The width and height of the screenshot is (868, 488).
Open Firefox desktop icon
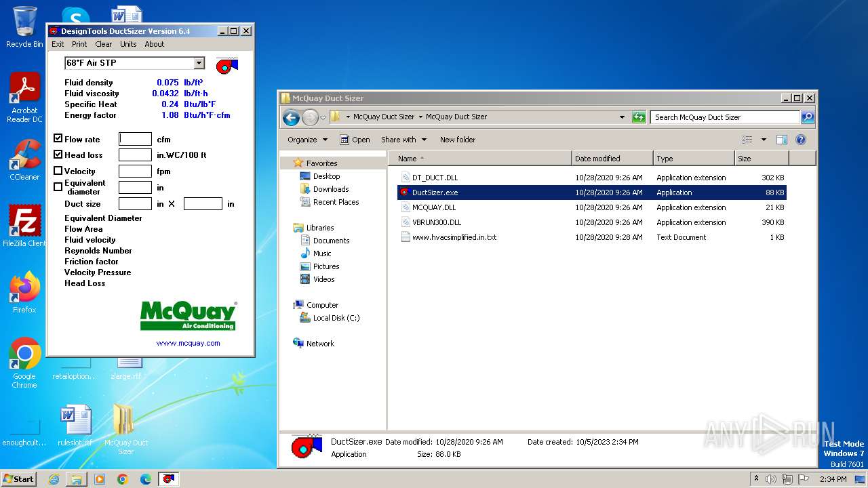(x=24, y=293)
